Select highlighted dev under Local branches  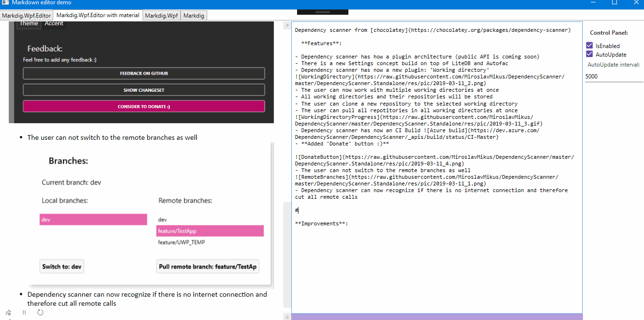click(93, 219)
